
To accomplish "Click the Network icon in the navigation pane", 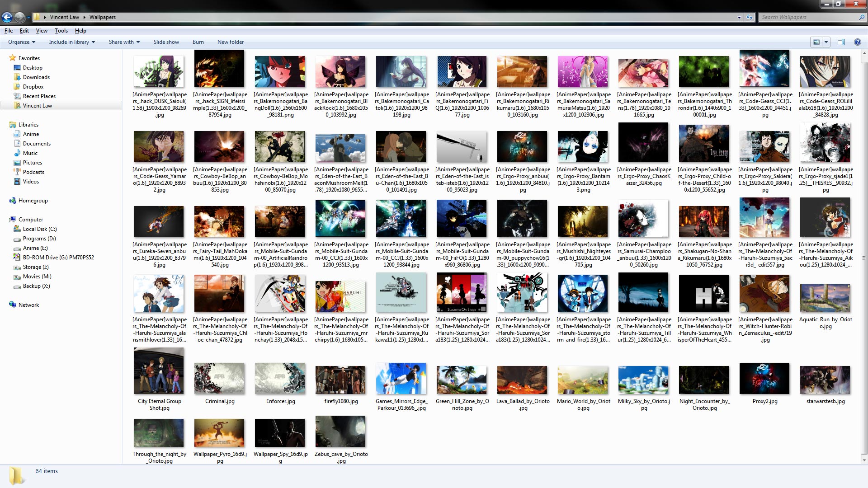I will [13, 305].
